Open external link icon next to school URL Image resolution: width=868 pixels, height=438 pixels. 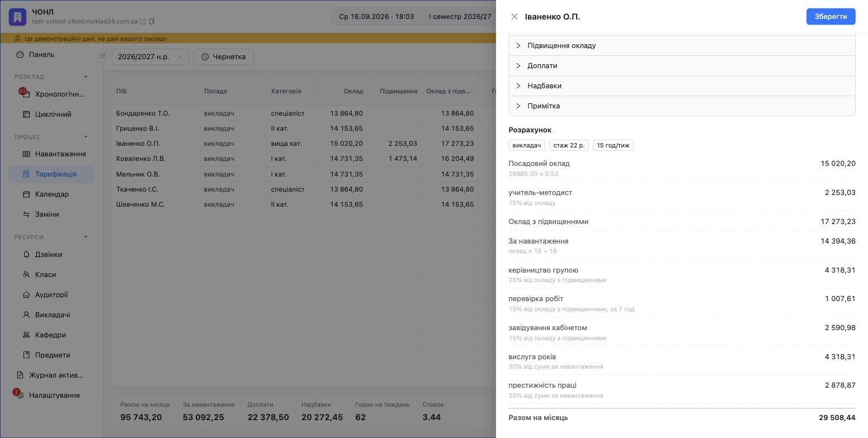[143, 22]
